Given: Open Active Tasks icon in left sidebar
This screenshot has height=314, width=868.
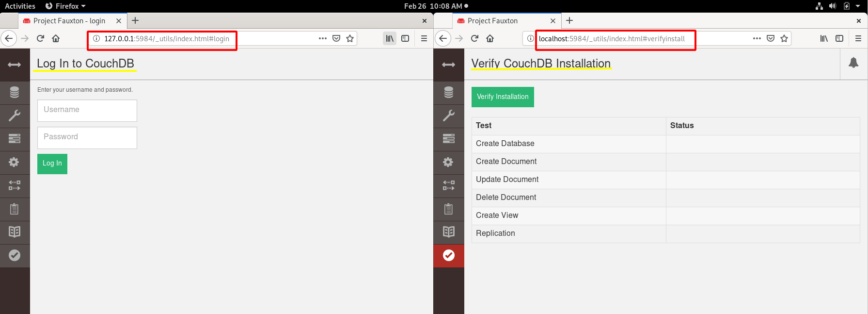Looking at the screenshot, I should pyautogui.click(x=15, y=139).
